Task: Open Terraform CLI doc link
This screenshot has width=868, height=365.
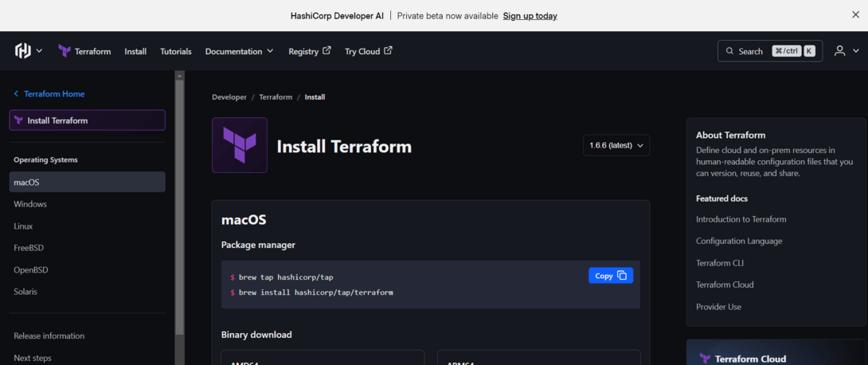Action: click(x=720, y=263)
